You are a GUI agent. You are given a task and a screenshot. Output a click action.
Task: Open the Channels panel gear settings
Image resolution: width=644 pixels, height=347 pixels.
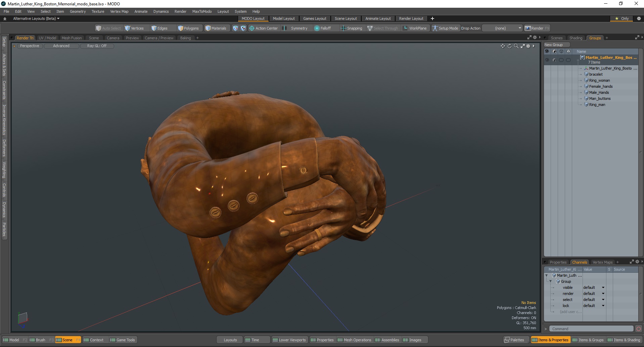pyautogui.click(x=637, y=262)
